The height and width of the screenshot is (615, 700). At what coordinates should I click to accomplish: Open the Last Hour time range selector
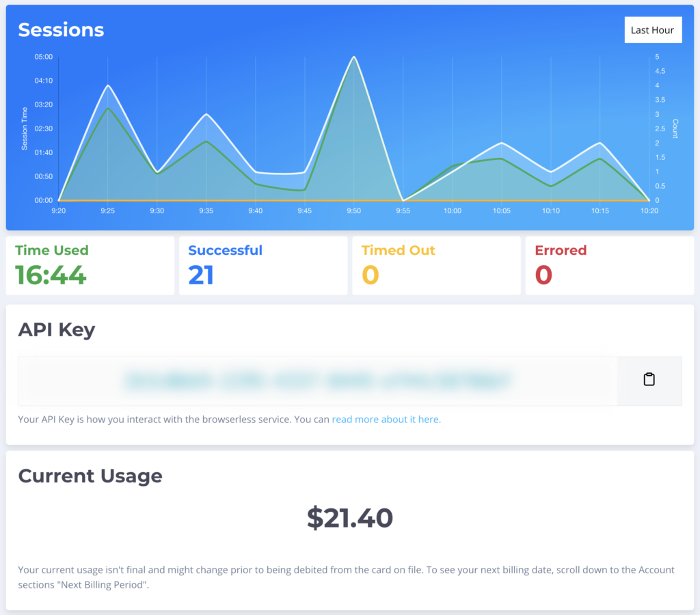click(x=653, y=29)
